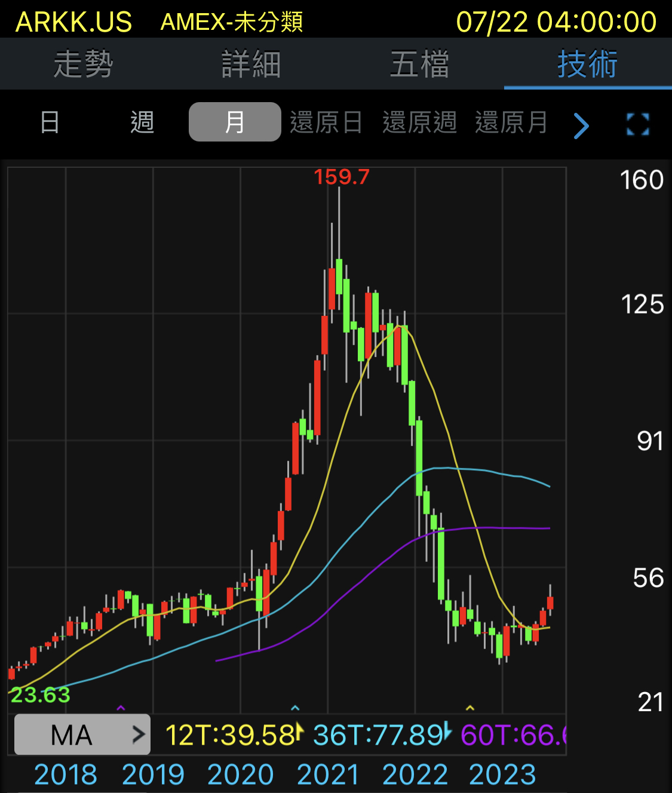Select the 技術 technical tab

click(588, 64)
